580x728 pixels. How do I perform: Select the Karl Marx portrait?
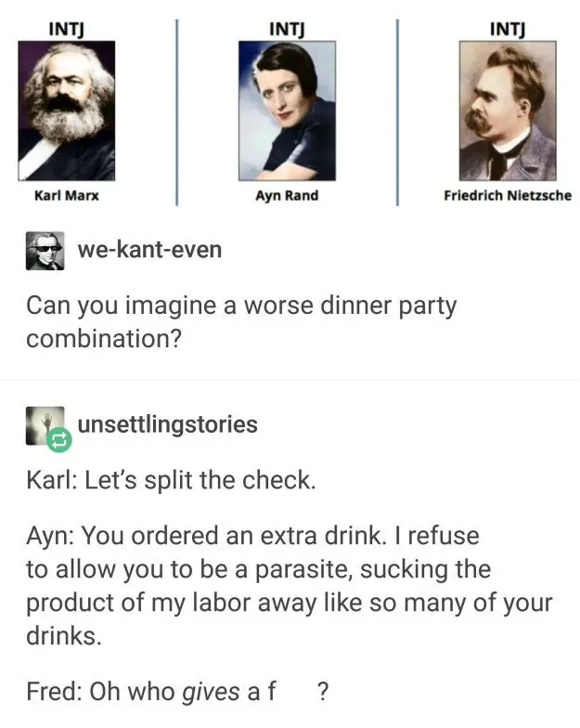pos(67,110)
